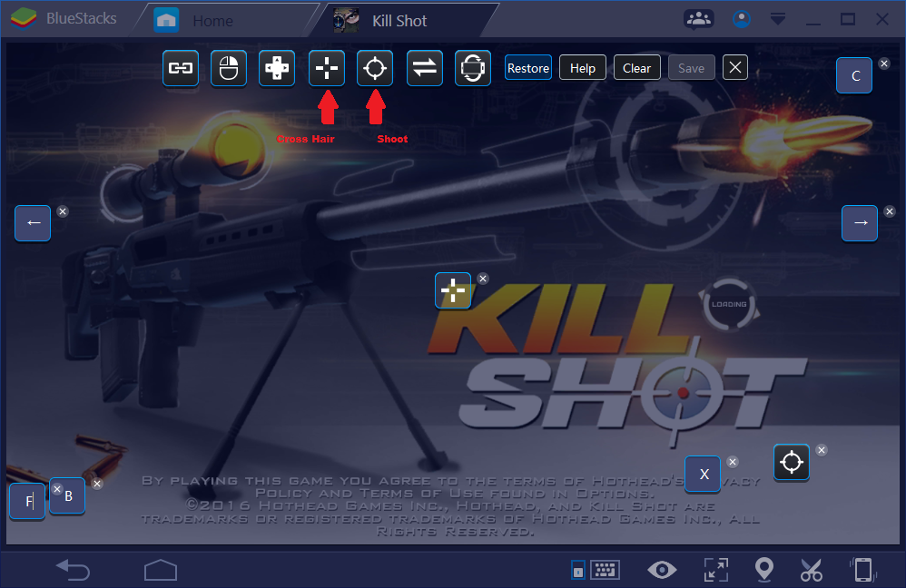The height and width of the screenshot is (588, 906).
Task: Toggle the eye overlay visibility icon
Action: pos(662,570)
